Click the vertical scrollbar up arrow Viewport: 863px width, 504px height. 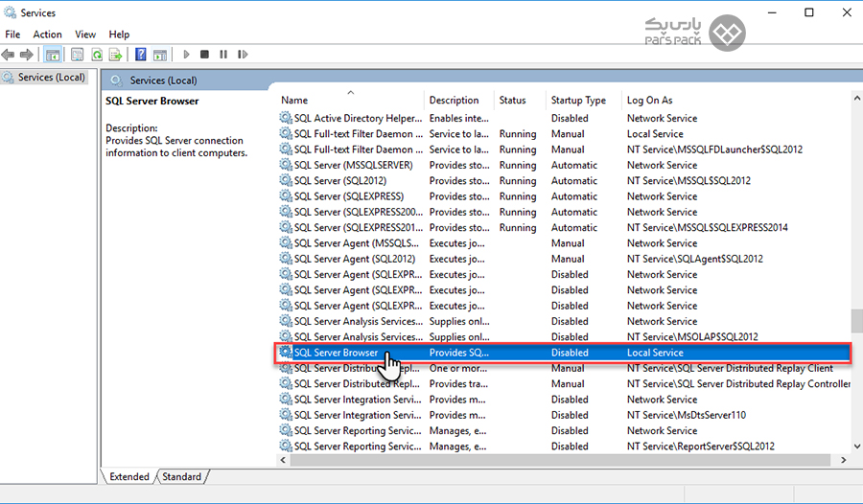pos(857,99)
